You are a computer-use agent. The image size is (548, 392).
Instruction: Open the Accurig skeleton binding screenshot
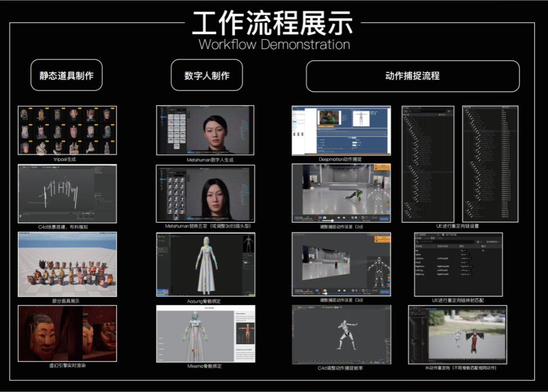(206, 264)
